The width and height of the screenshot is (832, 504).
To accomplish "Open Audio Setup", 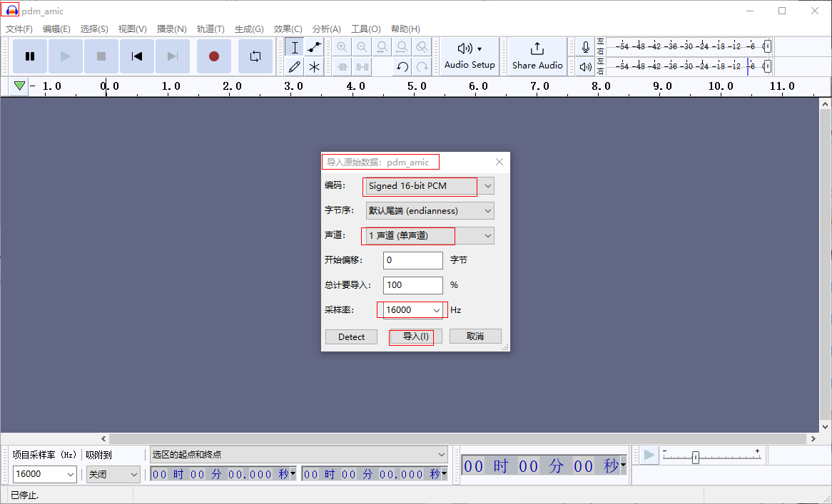I will tap(470, 56).
